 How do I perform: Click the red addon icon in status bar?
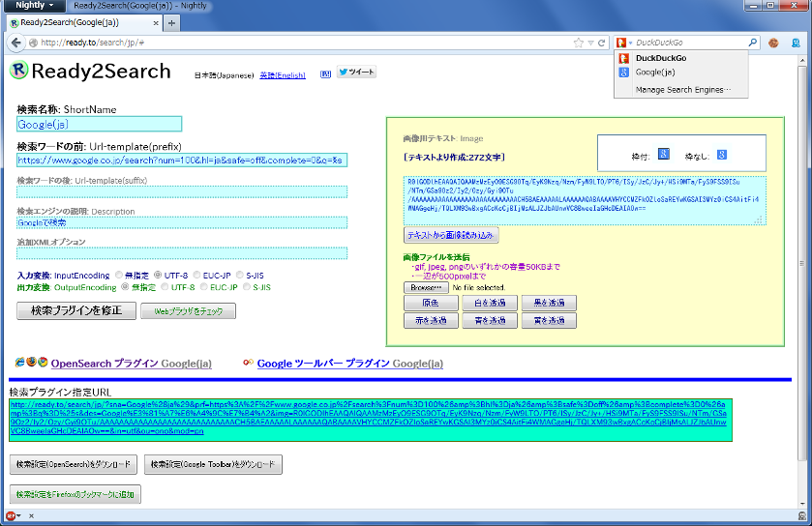pyautogui.click(x=11, y=515)
